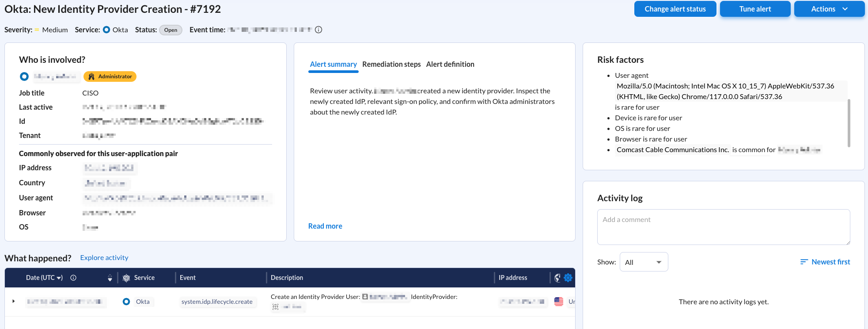The image size is (868, 329).
Task: Click the Administrator badge
Action: click(x=110, y=77)
